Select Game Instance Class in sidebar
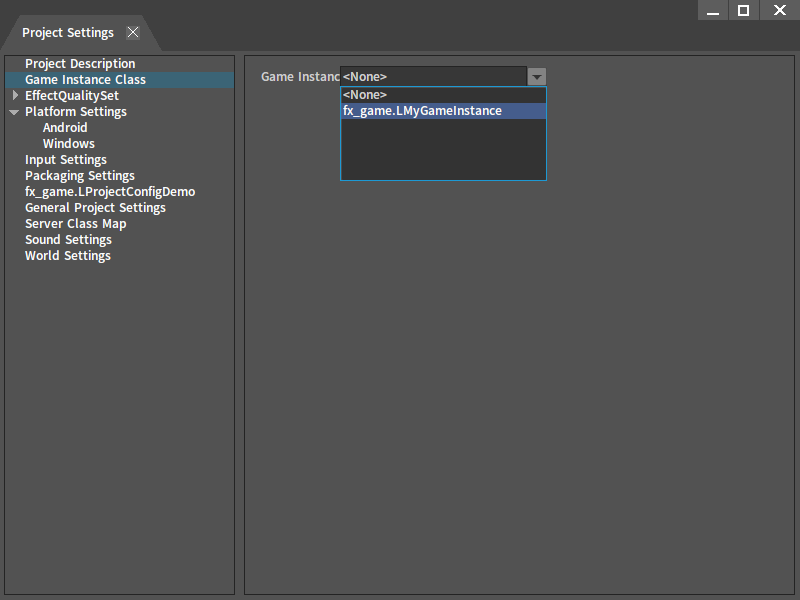This screenshot has height=600, width=800. point(85,80)
